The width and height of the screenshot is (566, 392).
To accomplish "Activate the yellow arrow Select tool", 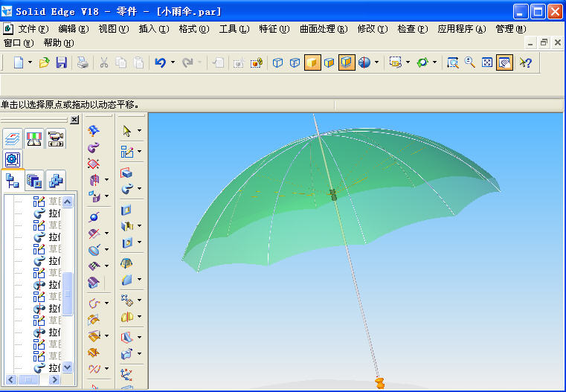I will tap(126, 131).
